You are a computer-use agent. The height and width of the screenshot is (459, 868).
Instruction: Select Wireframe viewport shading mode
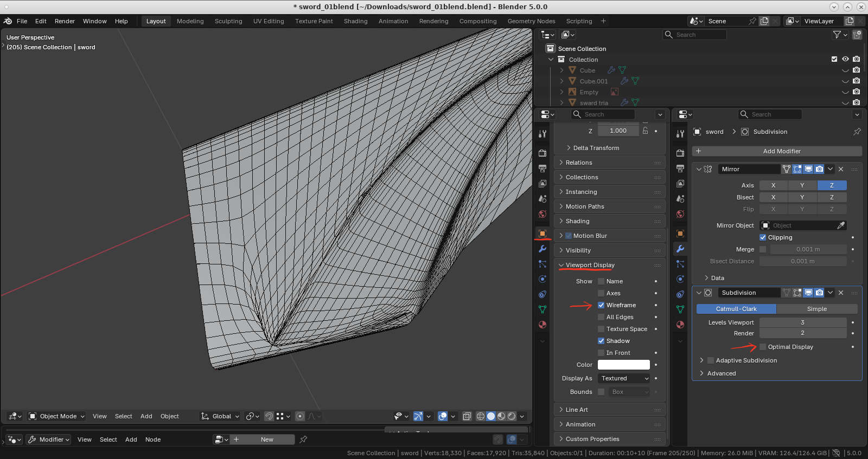481,416
